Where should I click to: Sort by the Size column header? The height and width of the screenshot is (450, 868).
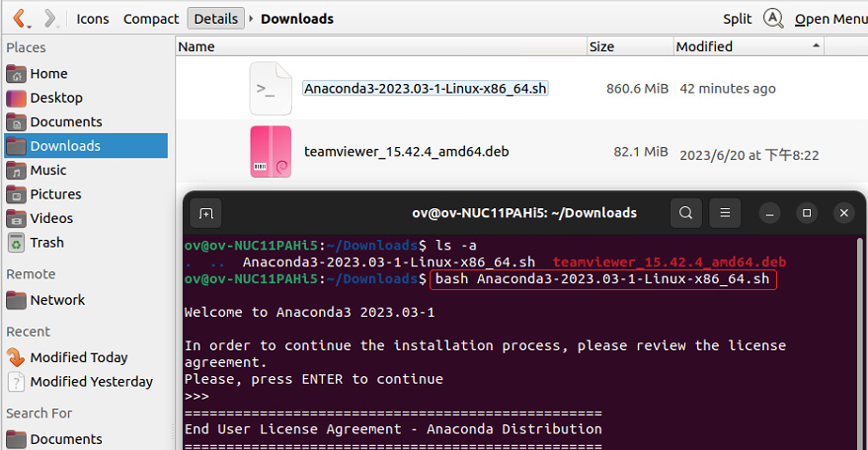(x=630, y=46)
